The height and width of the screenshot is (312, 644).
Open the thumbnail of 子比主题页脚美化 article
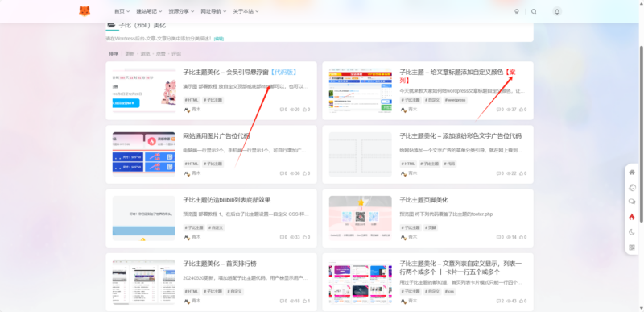tap(360, 218)
